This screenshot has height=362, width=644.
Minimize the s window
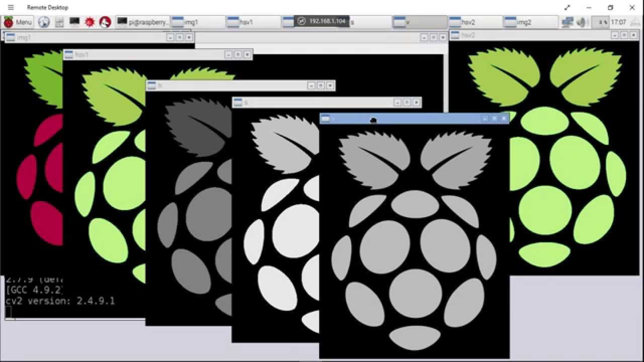397,103
